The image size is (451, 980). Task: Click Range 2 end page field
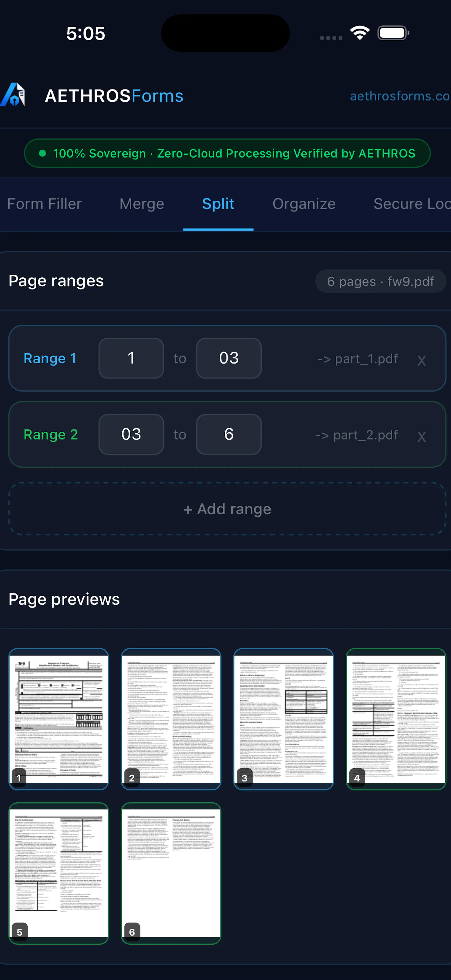coord(229,434)
